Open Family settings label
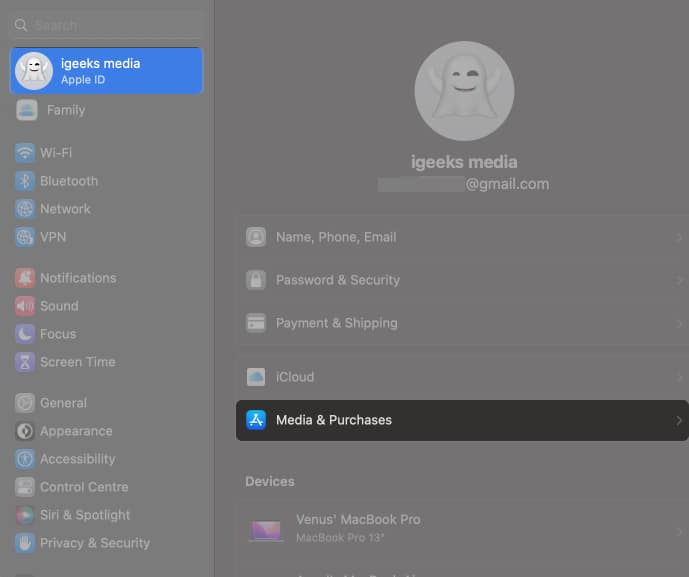 click(x=66, y=110)
